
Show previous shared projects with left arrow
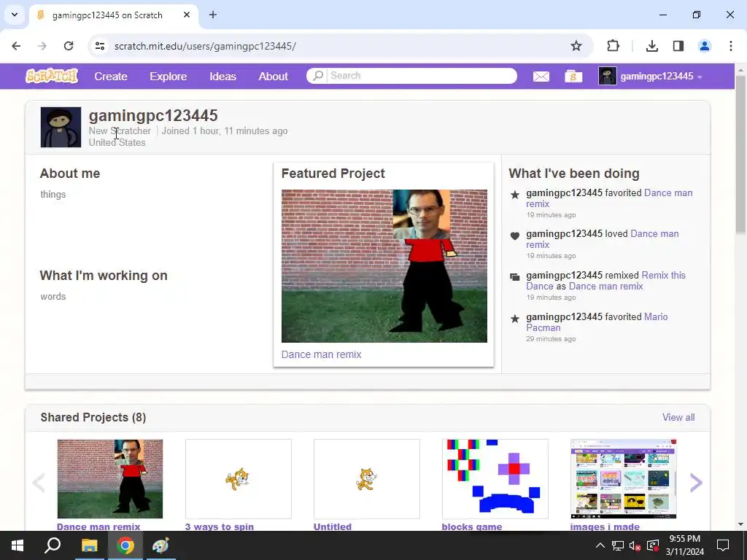[x=39, y=483]
